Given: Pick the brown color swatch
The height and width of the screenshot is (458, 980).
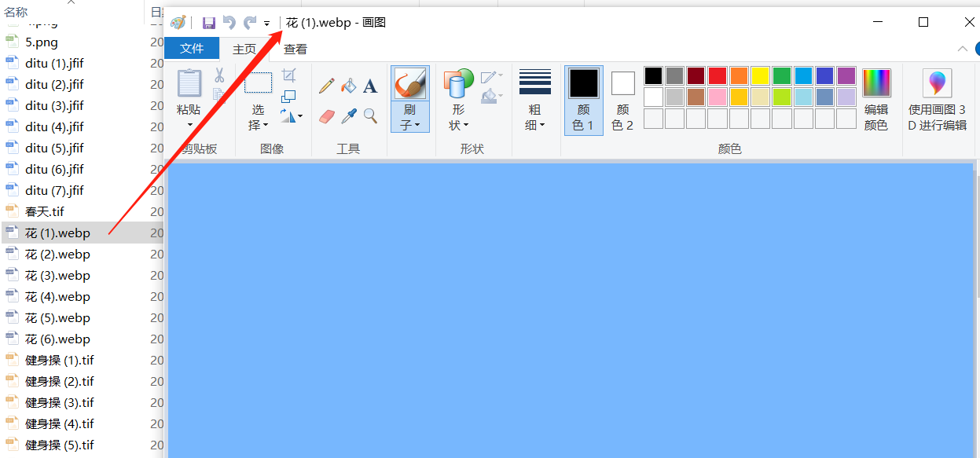Looking at the screenshot, I should [696, 97].
